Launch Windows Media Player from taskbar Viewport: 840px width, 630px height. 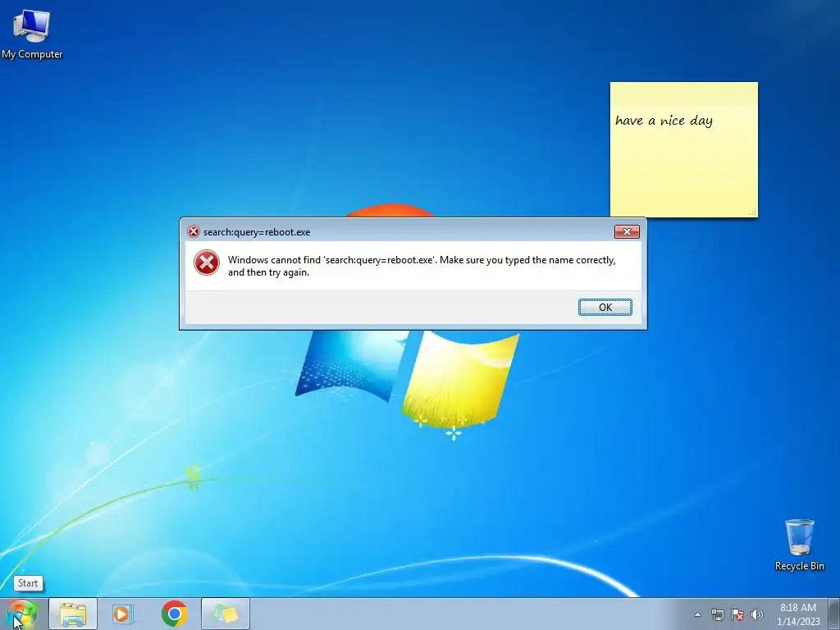pyautogui.click(x=123, y=614)
